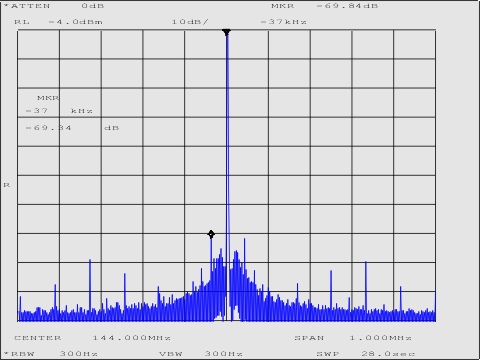This screenshot has height=360, width=480.
Task: Select the triangle reference marker atop the carrier peak
Action: [227, 32]
